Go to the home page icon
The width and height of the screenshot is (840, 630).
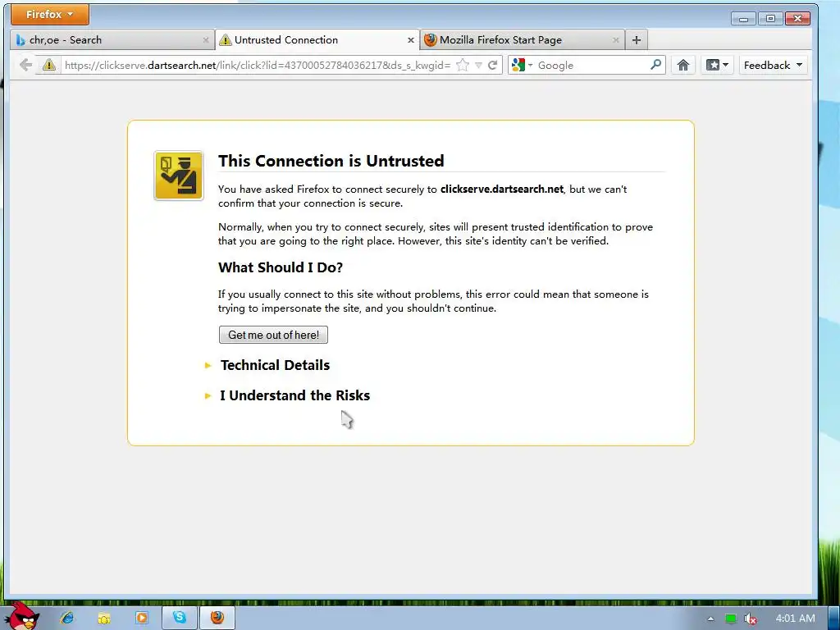683,66
